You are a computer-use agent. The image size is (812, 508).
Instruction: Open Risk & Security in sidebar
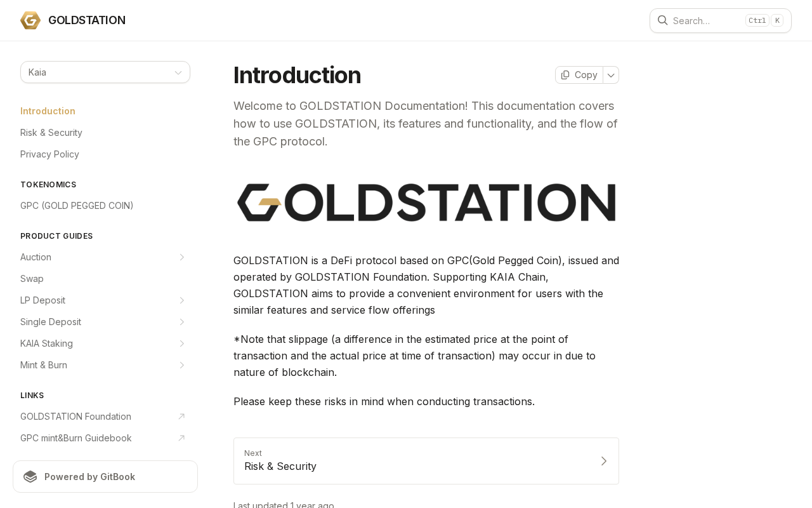point(51,133)
